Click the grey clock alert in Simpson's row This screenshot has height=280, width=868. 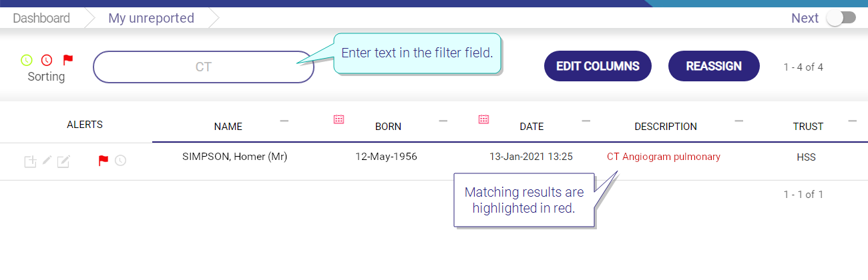click(120, 161)
